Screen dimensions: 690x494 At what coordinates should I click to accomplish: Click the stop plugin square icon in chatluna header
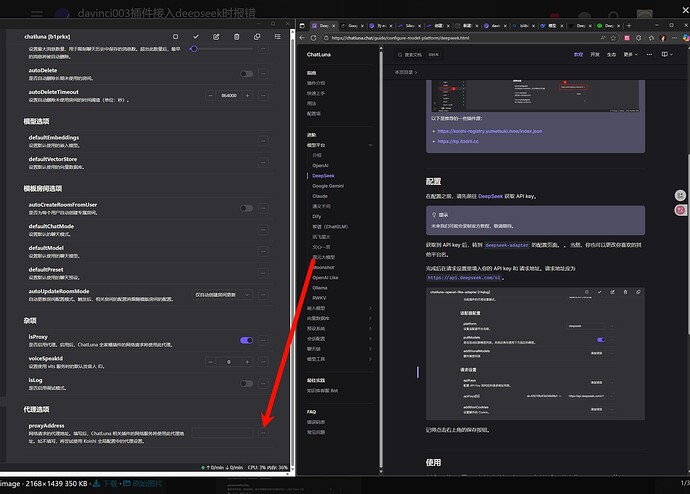176,37
